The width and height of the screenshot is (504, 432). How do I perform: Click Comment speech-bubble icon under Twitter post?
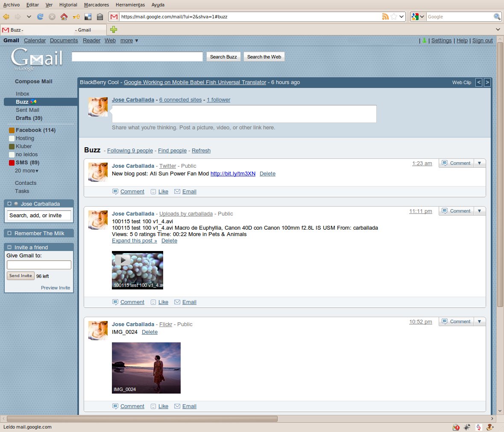[x=115, y=191]
